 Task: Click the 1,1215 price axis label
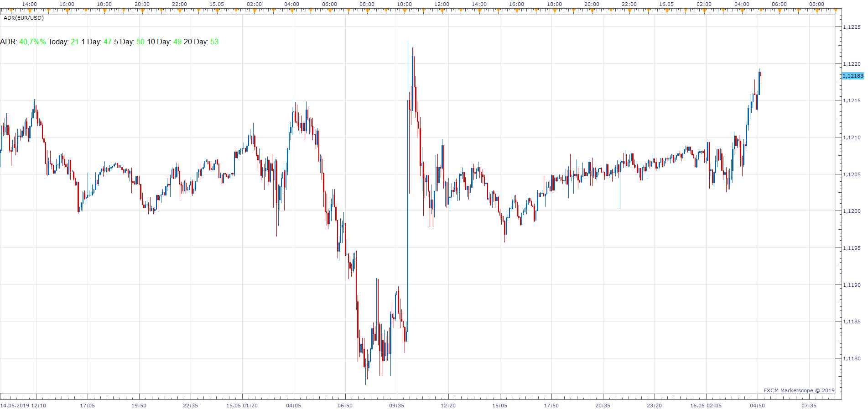click(x=852, y=100)
